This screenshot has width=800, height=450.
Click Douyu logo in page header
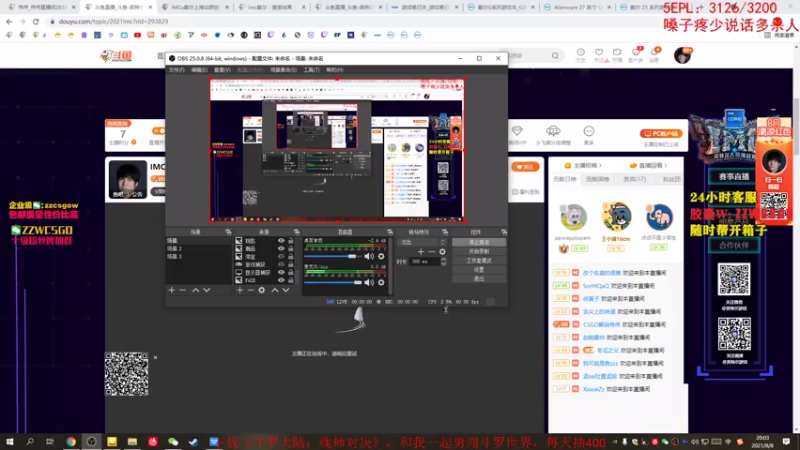[116, 56]
